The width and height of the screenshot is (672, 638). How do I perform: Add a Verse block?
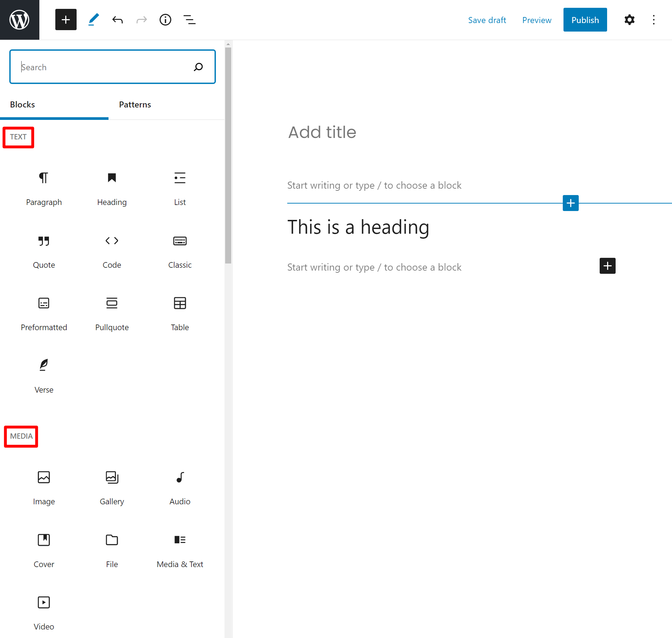44,375
